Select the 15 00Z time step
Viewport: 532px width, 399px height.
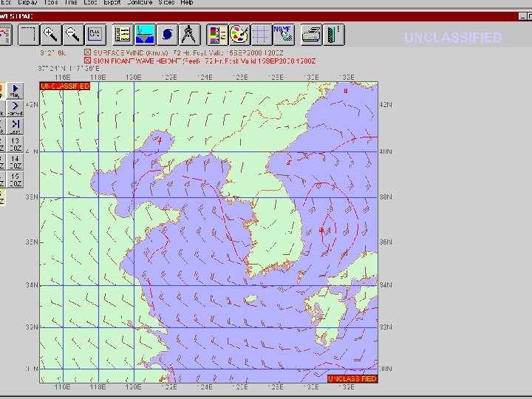click(x=15, y=180)
